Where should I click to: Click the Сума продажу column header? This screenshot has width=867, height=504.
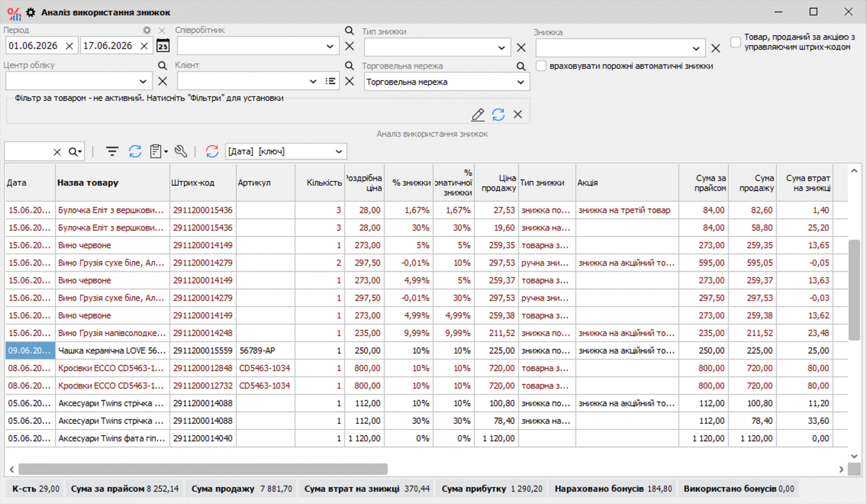[752, 183]
